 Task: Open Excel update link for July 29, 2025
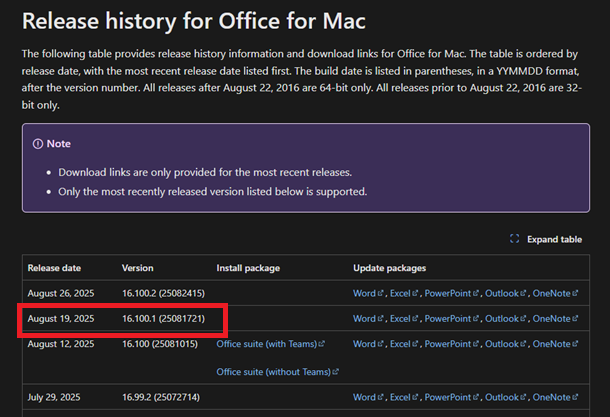(404, 397)
